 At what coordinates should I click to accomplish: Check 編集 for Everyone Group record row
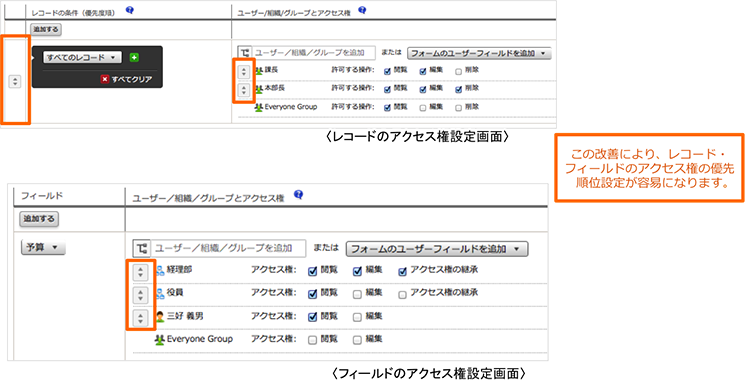423,108
